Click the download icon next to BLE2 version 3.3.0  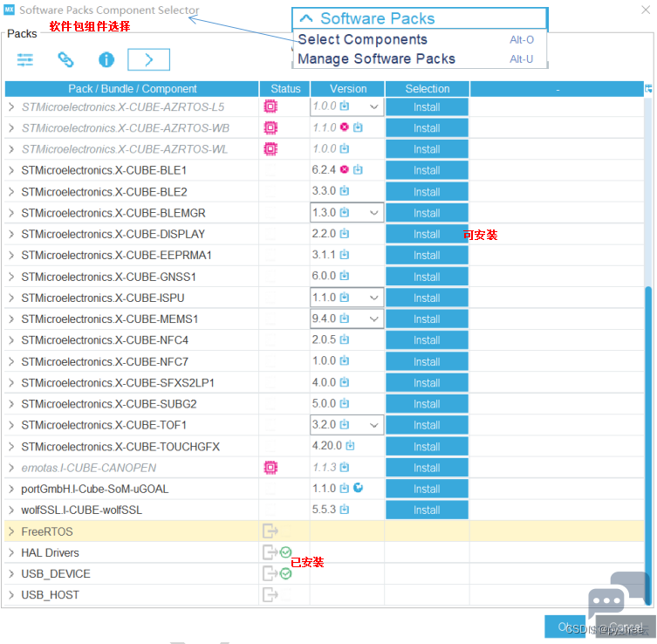tap(345, 190)
